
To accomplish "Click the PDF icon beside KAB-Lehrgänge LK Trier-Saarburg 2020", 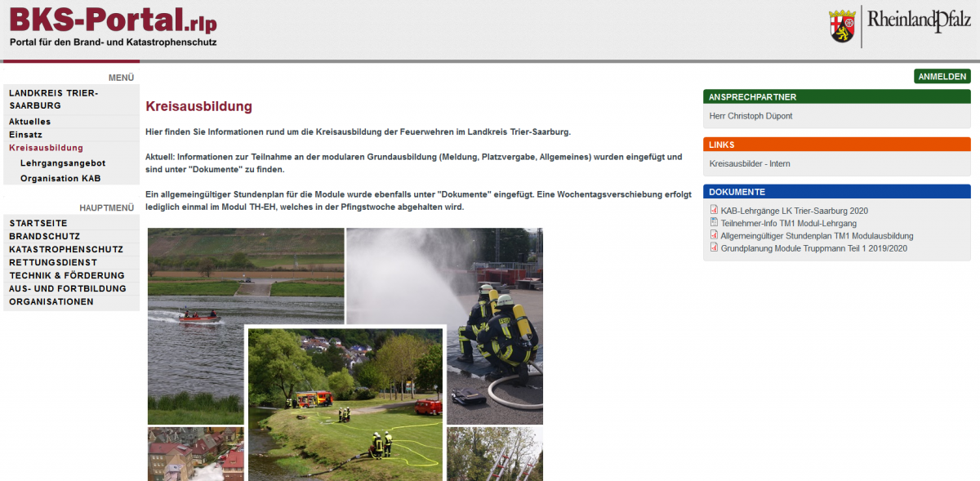I will click(714, 211).
